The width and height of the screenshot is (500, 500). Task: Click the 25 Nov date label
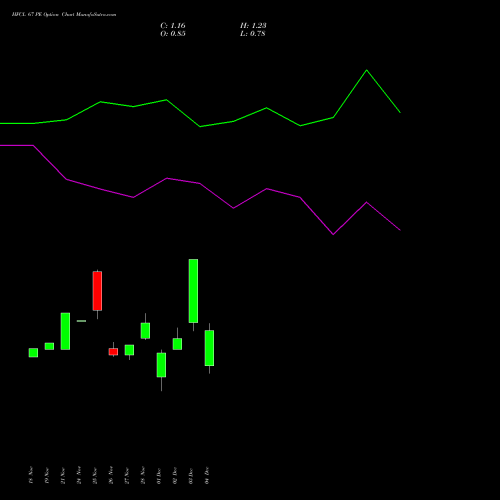95,475
